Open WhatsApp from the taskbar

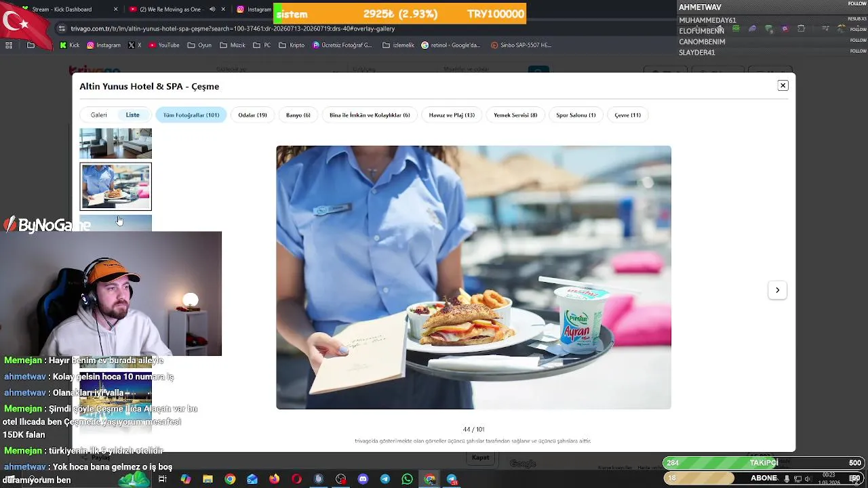[407, 479]
